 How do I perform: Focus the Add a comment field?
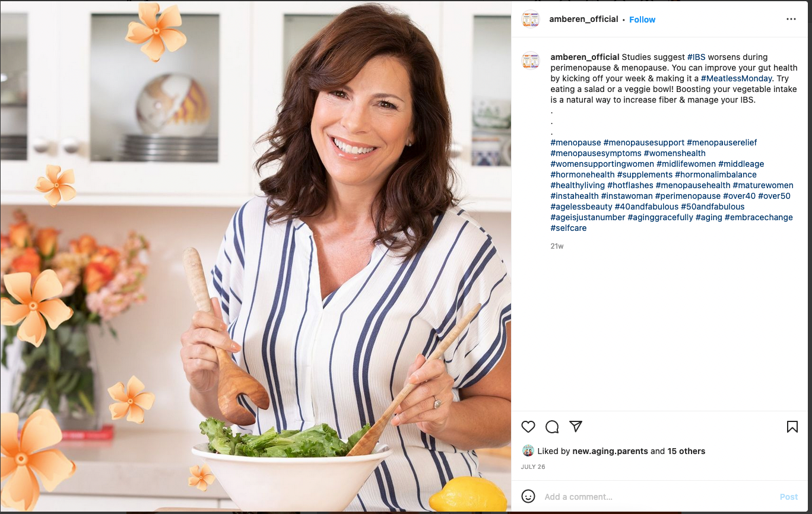tap(659, 497)
